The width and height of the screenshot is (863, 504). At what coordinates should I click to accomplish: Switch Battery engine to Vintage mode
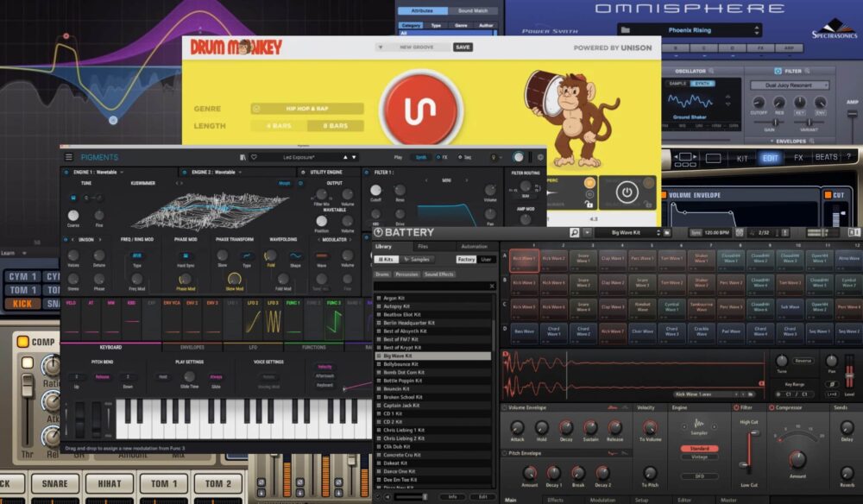pyautogui.click(x=699, y=457)
